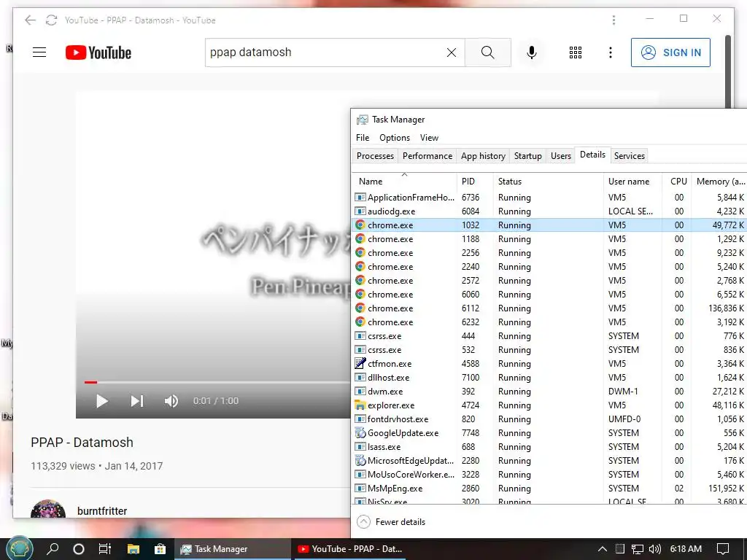Sort by CPU column header
The image size is (747, 560).
[676, 181]
